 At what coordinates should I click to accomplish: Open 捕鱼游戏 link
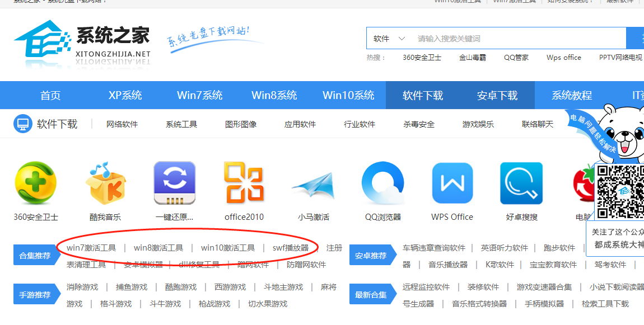coord(132,288)
